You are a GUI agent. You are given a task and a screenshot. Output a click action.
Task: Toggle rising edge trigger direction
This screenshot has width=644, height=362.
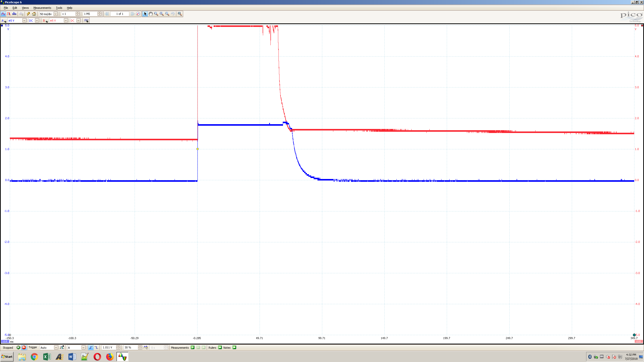(91, 347)
